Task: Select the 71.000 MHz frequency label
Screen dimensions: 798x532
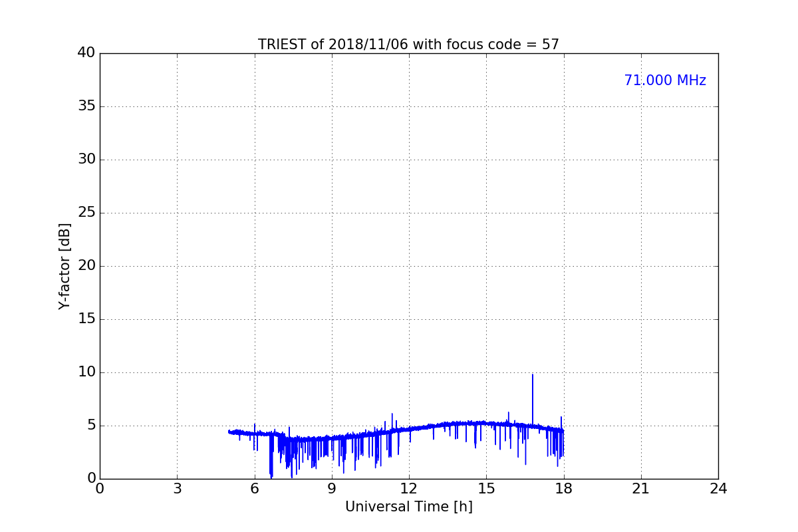Action: pyautogui.click(x=665, y=80)
